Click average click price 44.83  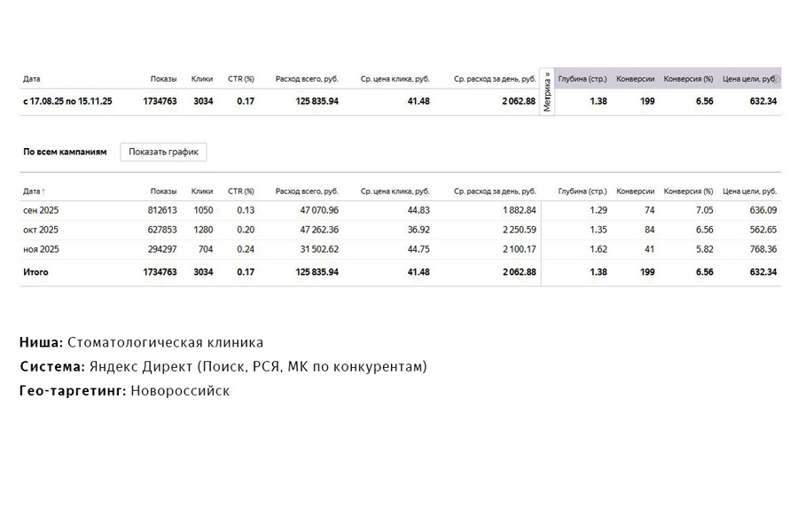point(419,210)
